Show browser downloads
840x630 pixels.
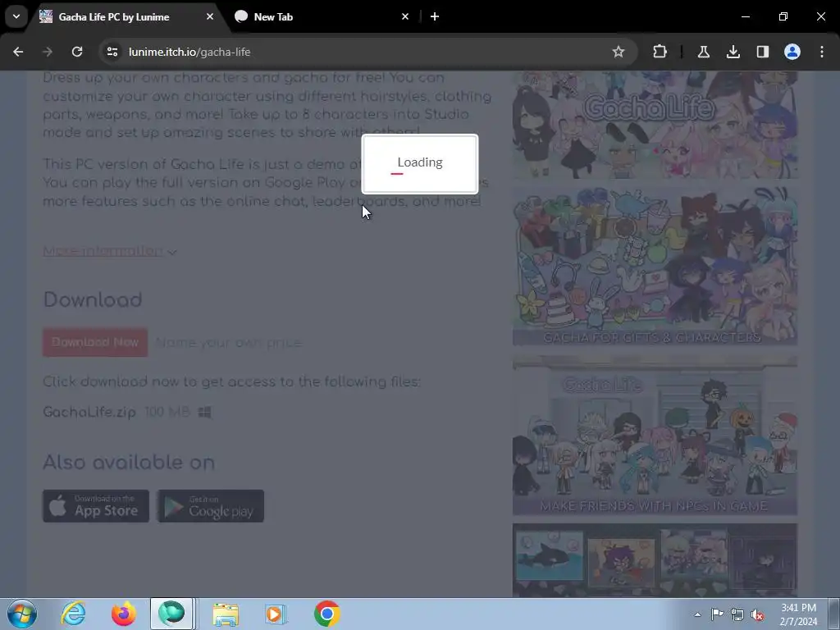(x=733, y=52)
